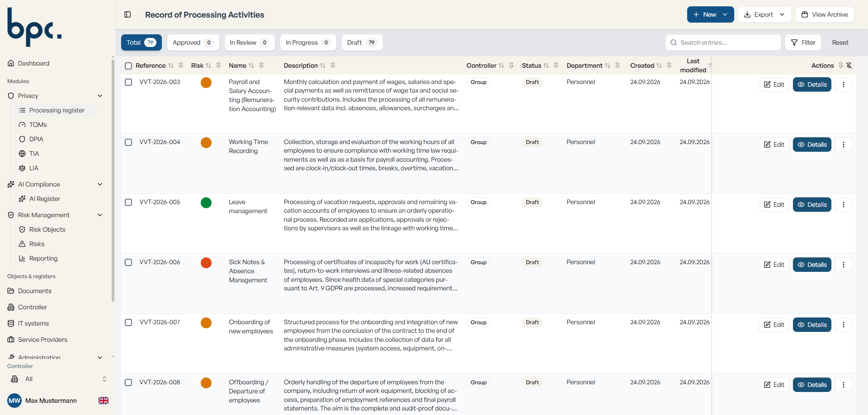Collapse the Risk Management section
Screen dimensions: 868x415
coord(100,215)
